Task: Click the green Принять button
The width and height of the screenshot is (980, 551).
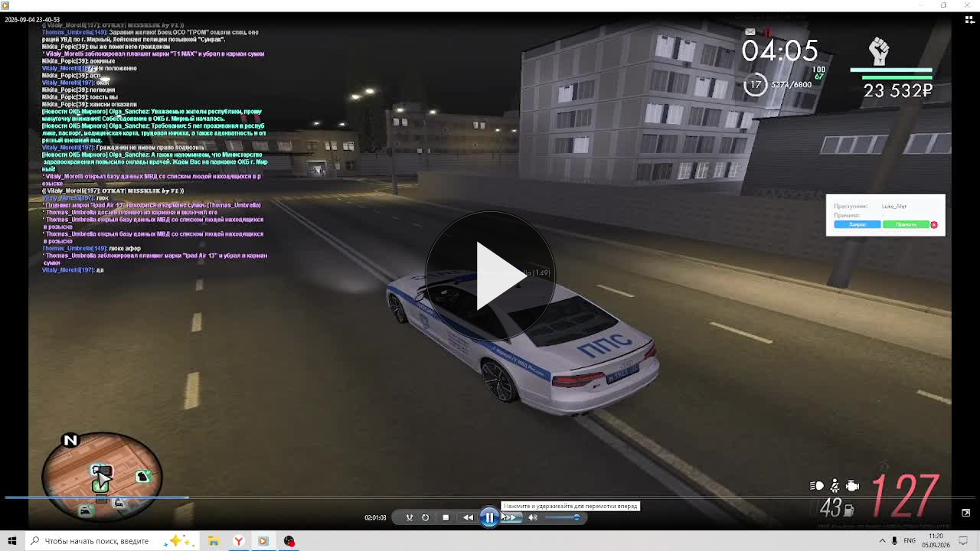Action: [906, 224]
